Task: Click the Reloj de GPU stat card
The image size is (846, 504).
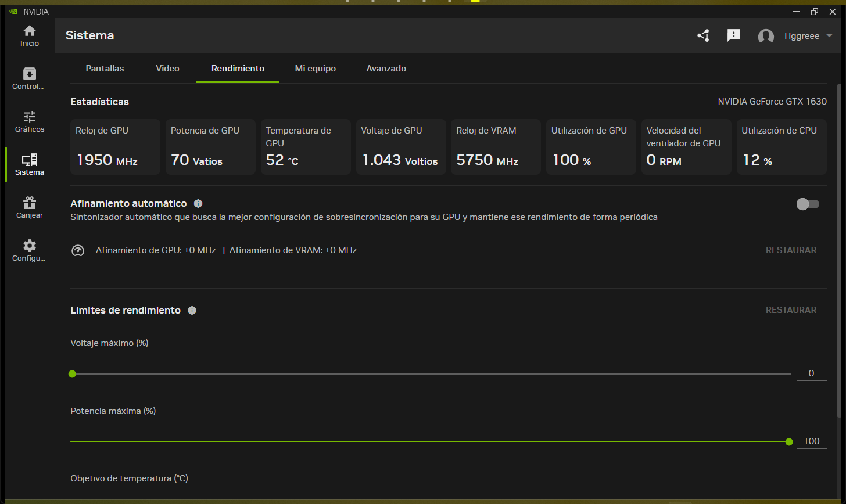Action: [x=116, y=147]
